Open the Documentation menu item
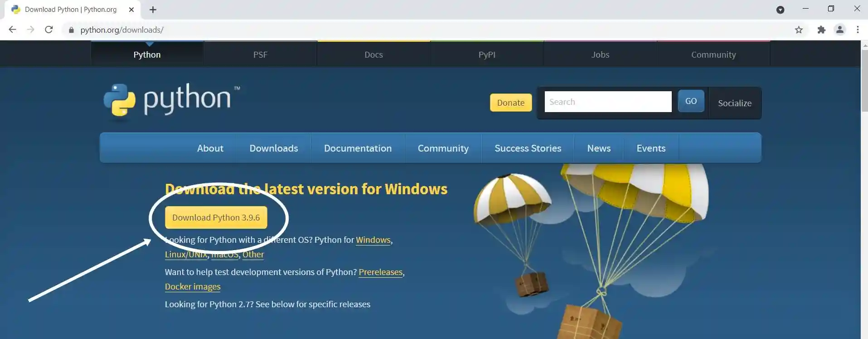 358,148
